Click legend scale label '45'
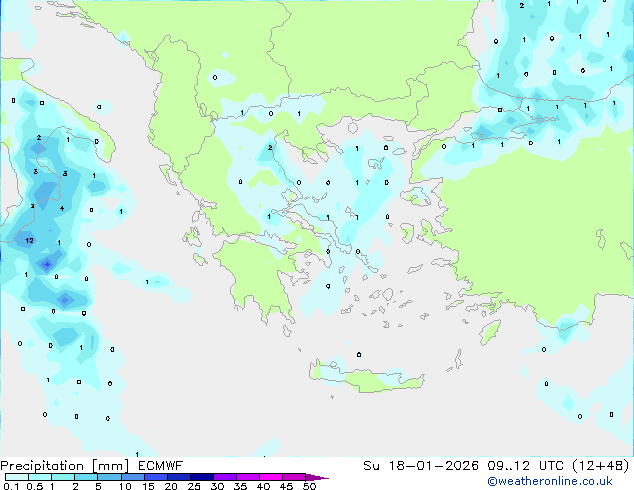 click(286, 486)
